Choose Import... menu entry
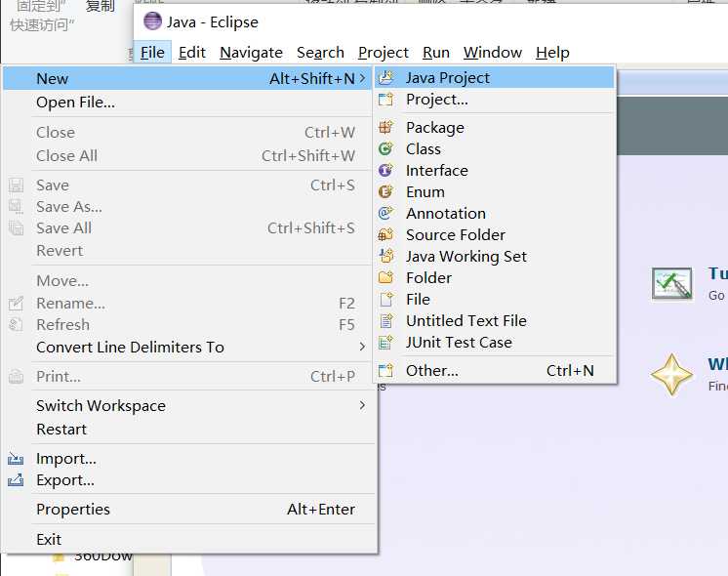 click(x=189, y=459)
